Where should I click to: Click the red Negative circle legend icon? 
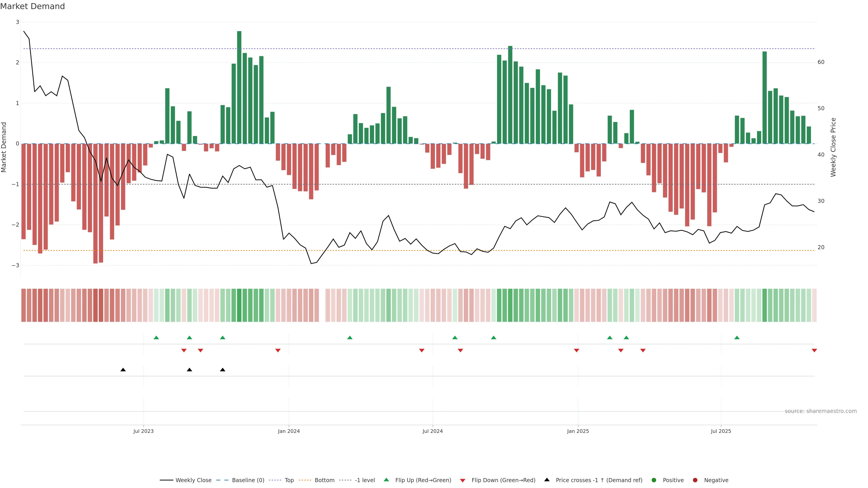click(x=695, y=480)
